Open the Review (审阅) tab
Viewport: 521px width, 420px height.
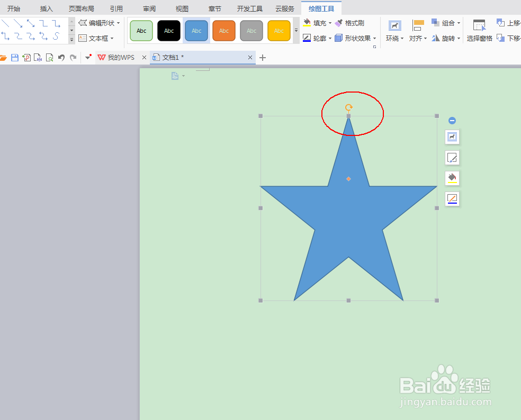pos(149,8)
